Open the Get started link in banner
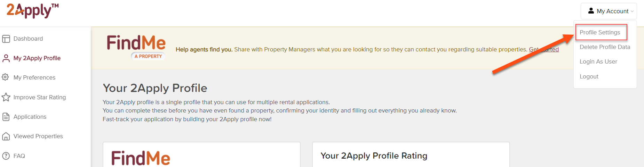The width and height of the screenshot is (644, 167). (544, 49)
